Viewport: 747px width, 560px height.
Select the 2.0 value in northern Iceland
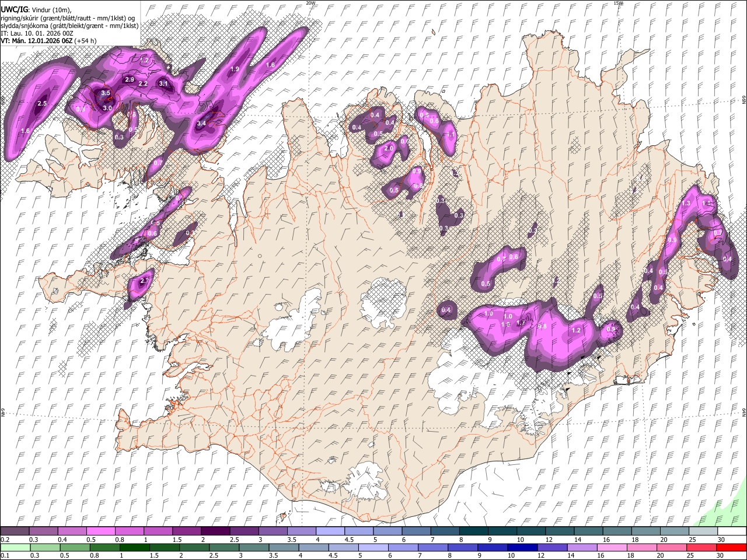pos(389,149)
